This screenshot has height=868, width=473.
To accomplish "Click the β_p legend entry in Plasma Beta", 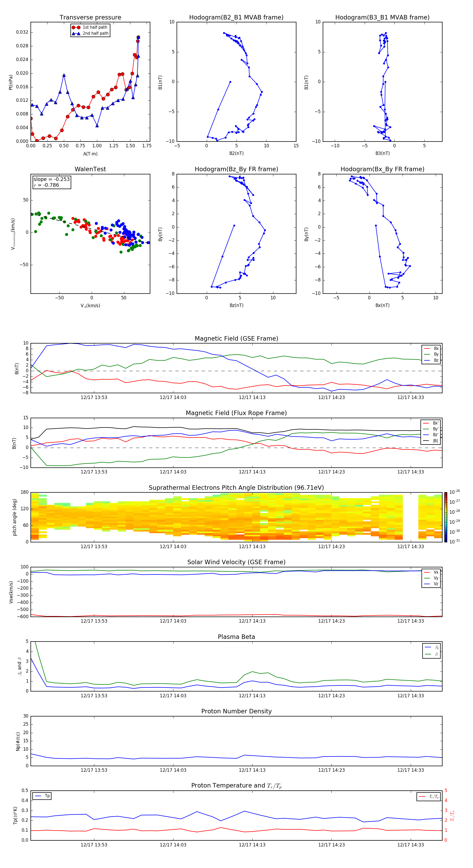I will point(431,647).
